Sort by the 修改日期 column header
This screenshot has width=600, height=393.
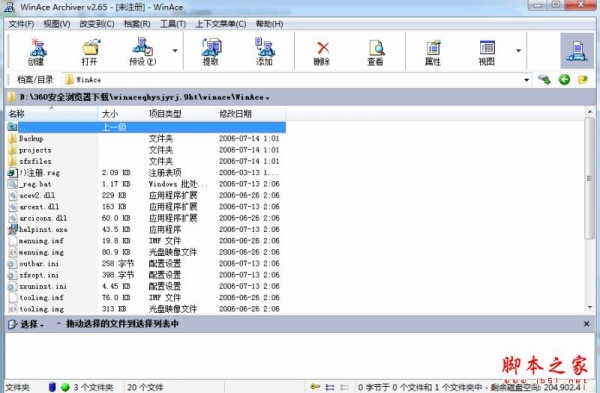[x=250, y=114]
